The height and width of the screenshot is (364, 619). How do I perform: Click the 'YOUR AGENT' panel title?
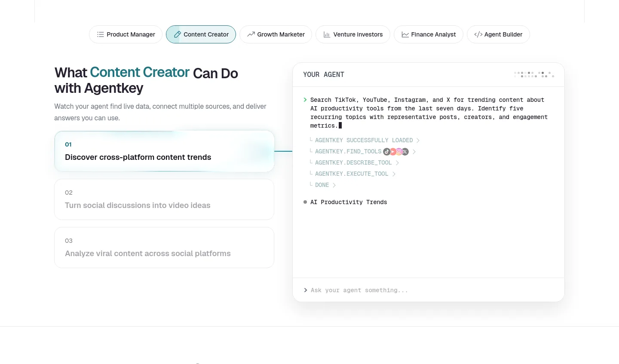click(324, 75)
